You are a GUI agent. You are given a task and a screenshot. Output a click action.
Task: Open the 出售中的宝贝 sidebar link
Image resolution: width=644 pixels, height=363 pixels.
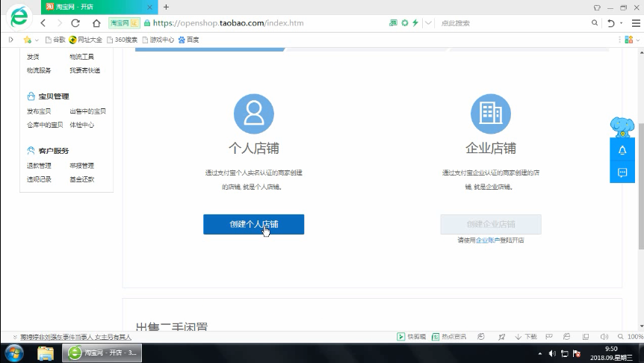click(88, 111)
